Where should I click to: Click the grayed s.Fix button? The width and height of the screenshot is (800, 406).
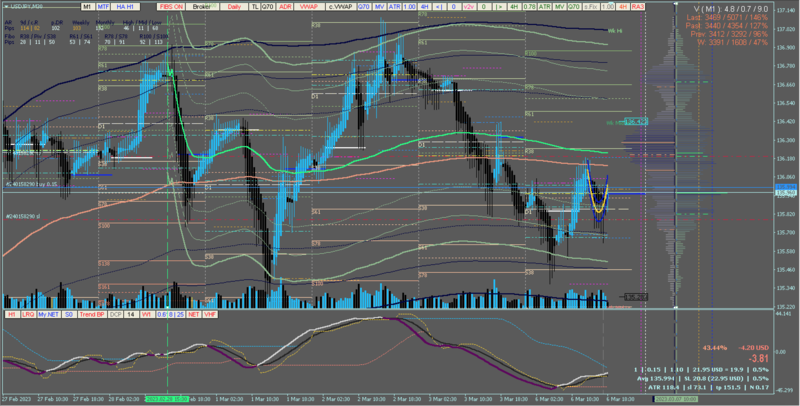point(591,7)
